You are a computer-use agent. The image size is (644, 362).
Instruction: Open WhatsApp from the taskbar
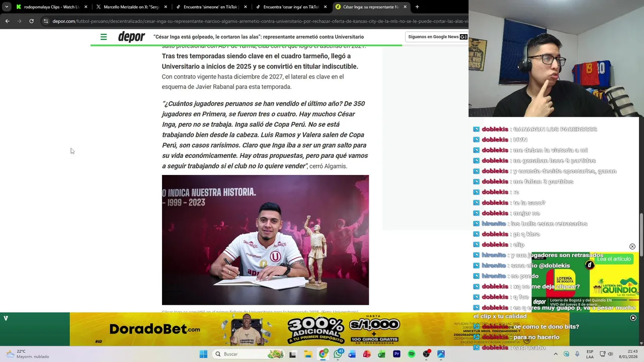338,354
